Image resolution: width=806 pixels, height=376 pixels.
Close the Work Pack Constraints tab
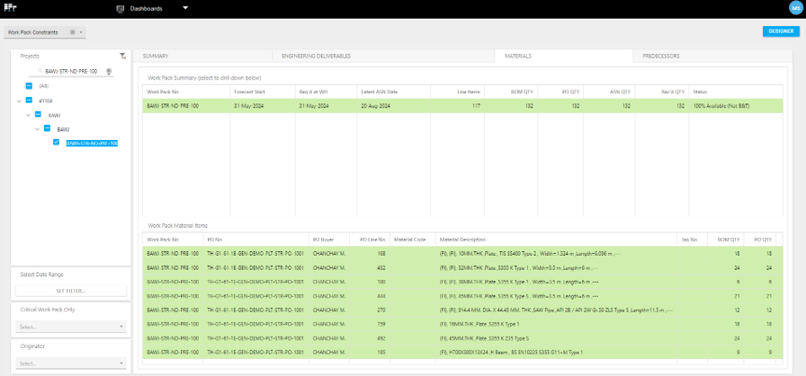coord(72,32)
